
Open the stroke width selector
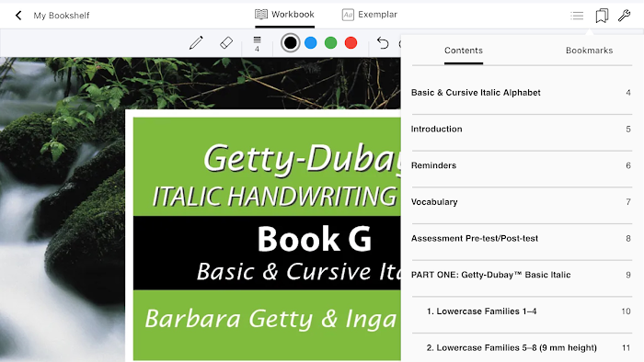[x=257, y=43]
